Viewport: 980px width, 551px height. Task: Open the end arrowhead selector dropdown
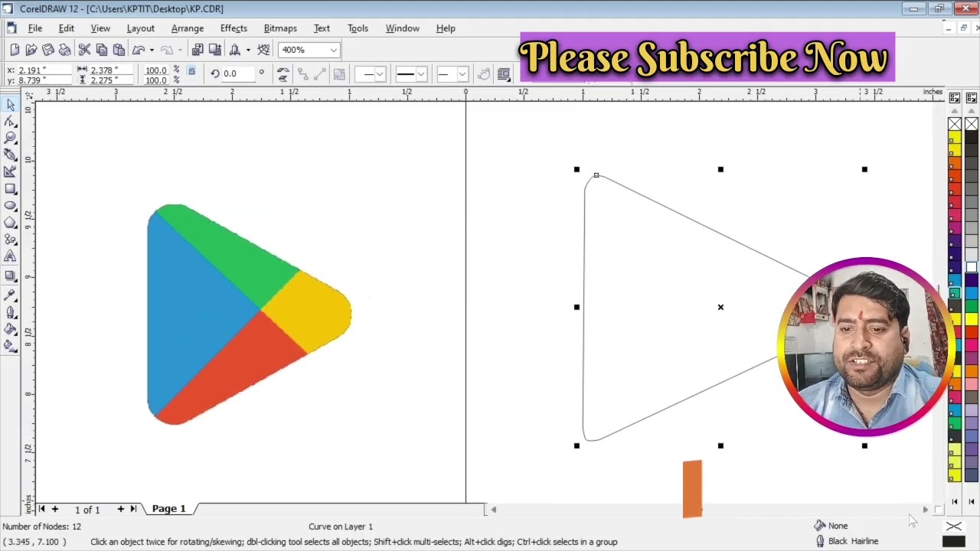point(462,74)
